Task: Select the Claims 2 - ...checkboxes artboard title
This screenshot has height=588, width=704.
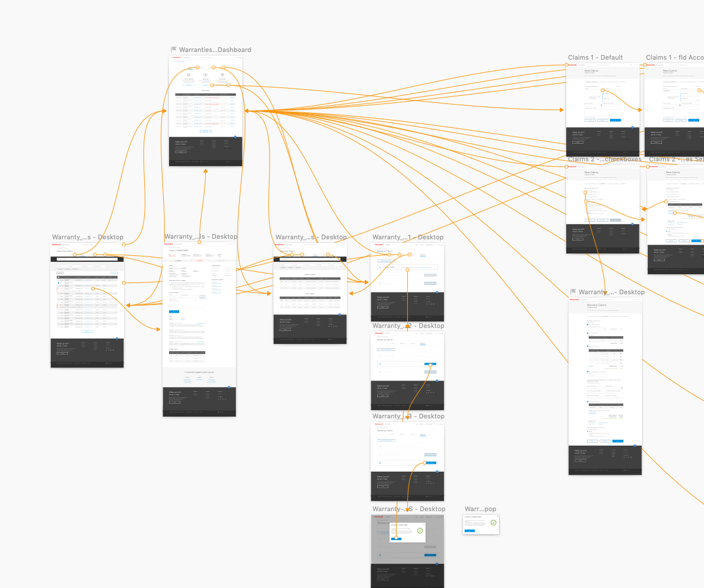Action: pyautogui.click(x=605, y=160)
